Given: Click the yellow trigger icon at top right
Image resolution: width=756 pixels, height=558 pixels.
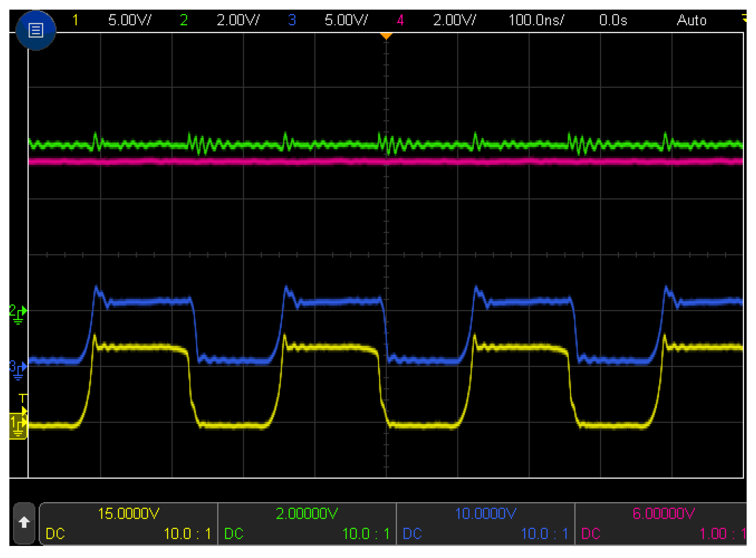Looking at the screenshot, I should point(744,19).
